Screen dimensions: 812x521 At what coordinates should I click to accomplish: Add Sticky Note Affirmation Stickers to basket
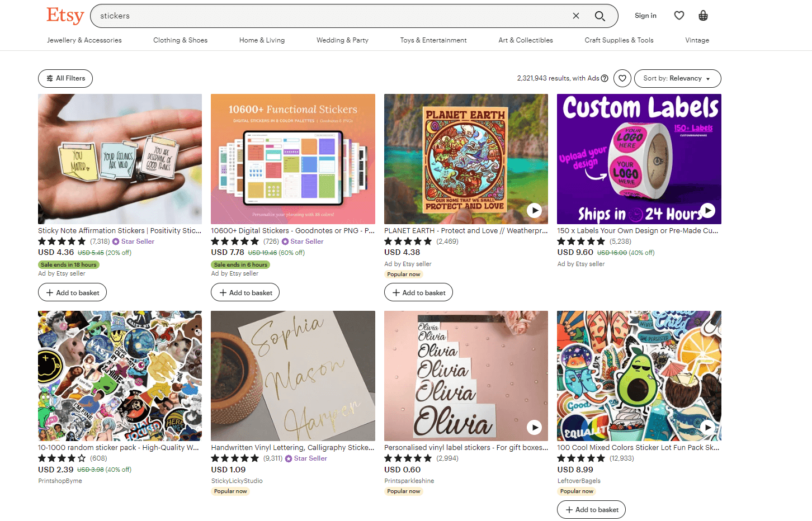click(72, 292)
